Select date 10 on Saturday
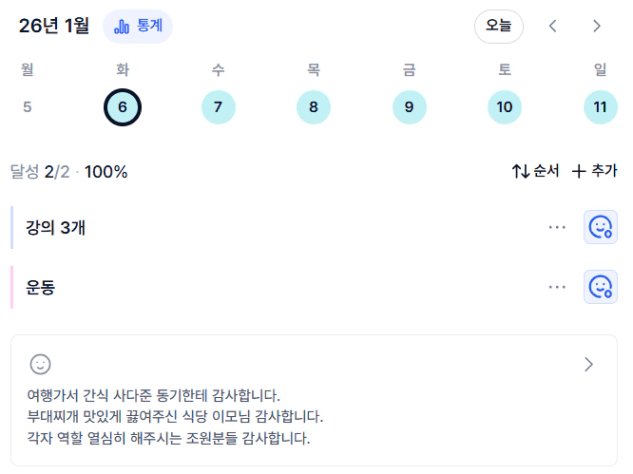Viewport: 633px width, 474px height. 504,107
